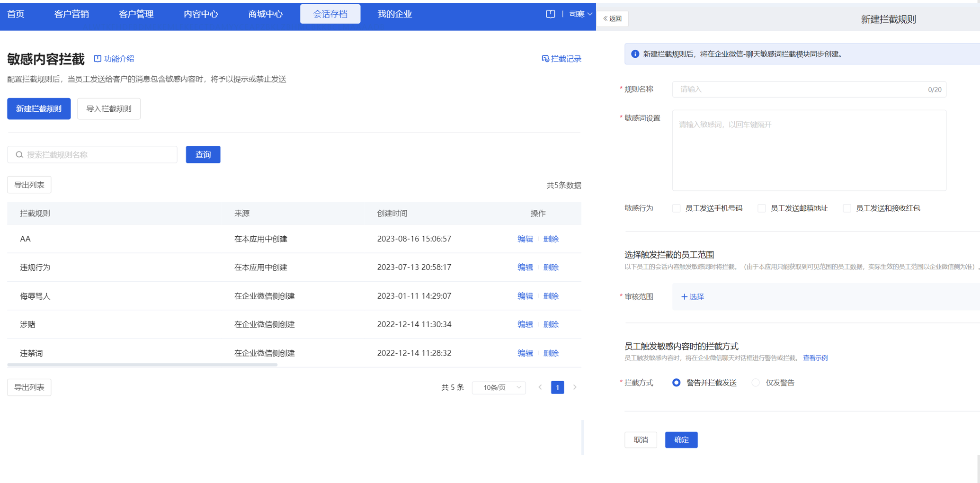Click 搜索拦截规则名称 search field
Viewport: 980px width, 483px height.
coord(92,155)
